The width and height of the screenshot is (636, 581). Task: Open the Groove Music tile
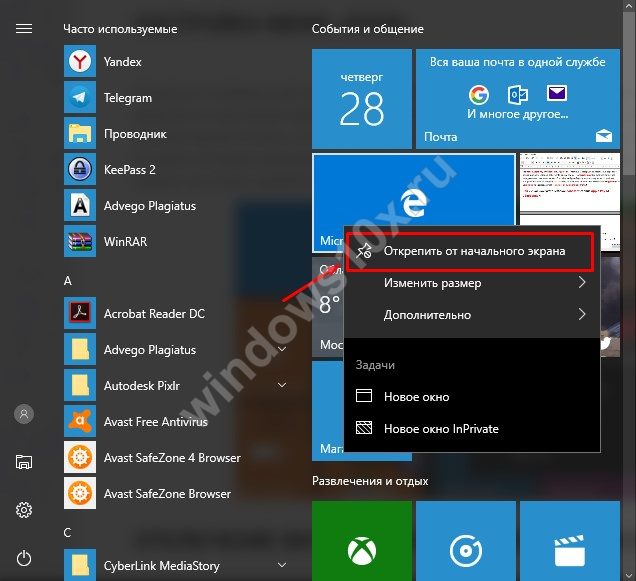(466, 541)
